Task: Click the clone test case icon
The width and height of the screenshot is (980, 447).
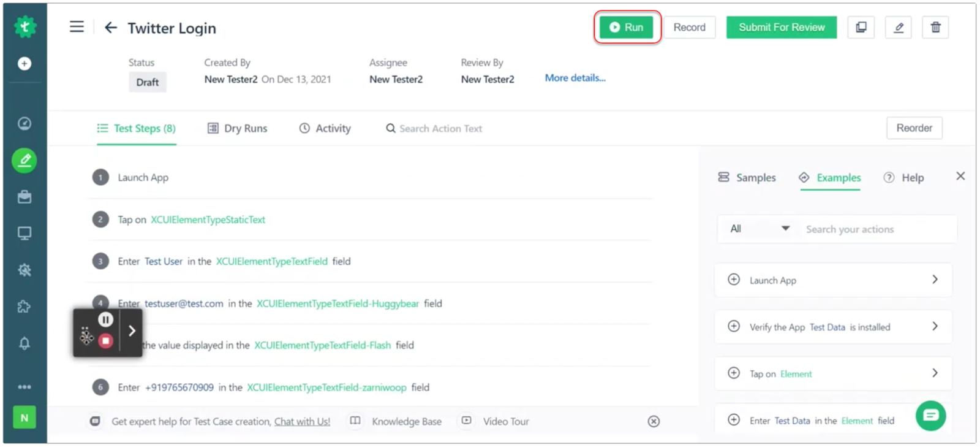Action: [x=861, y=27]
